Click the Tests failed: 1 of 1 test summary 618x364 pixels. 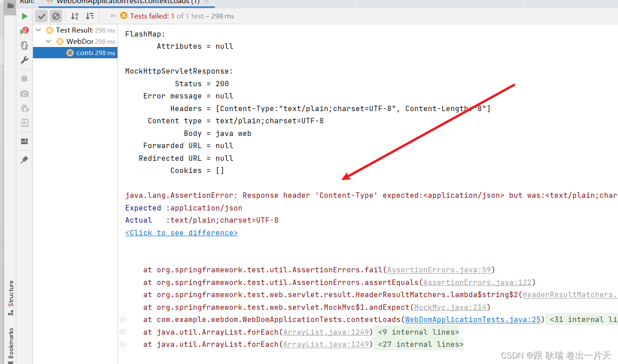click(x=182, y=16)
